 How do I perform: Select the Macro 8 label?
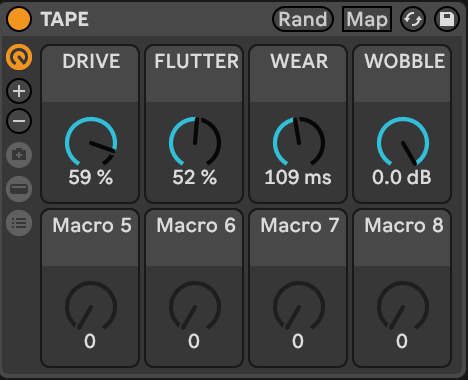[x=404, y=225]
